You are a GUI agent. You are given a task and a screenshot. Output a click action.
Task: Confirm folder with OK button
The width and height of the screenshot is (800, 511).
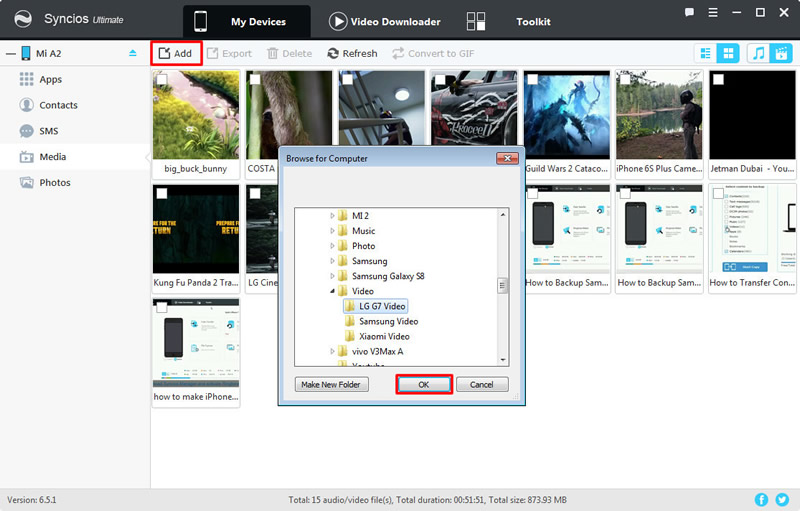point(423,385)
